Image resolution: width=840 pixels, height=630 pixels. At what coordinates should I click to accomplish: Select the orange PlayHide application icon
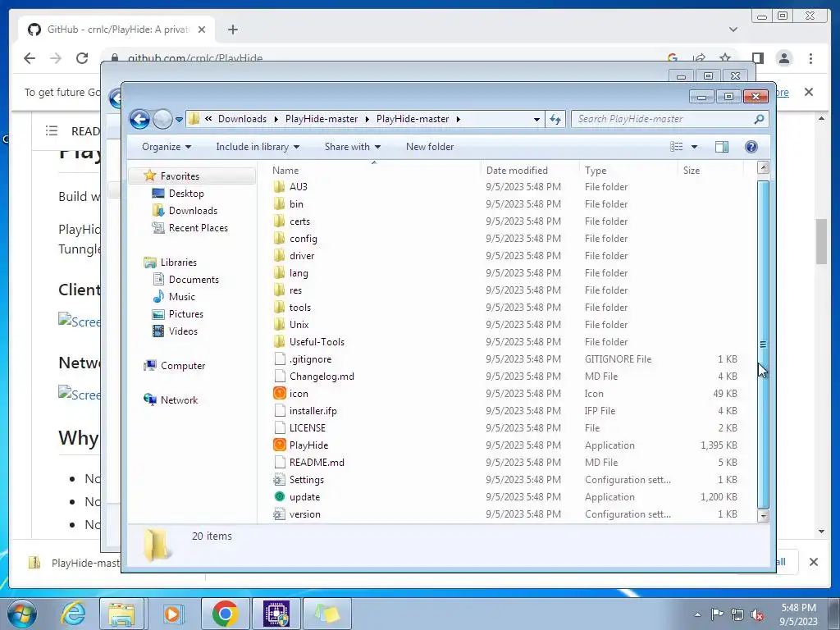click(279, 445)
